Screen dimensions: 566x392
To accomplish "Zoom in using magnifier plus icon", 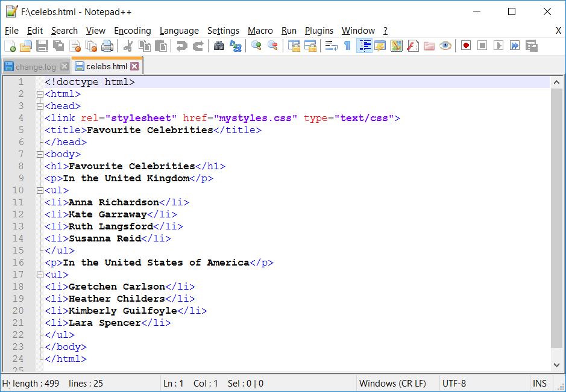I will point(256,46).
